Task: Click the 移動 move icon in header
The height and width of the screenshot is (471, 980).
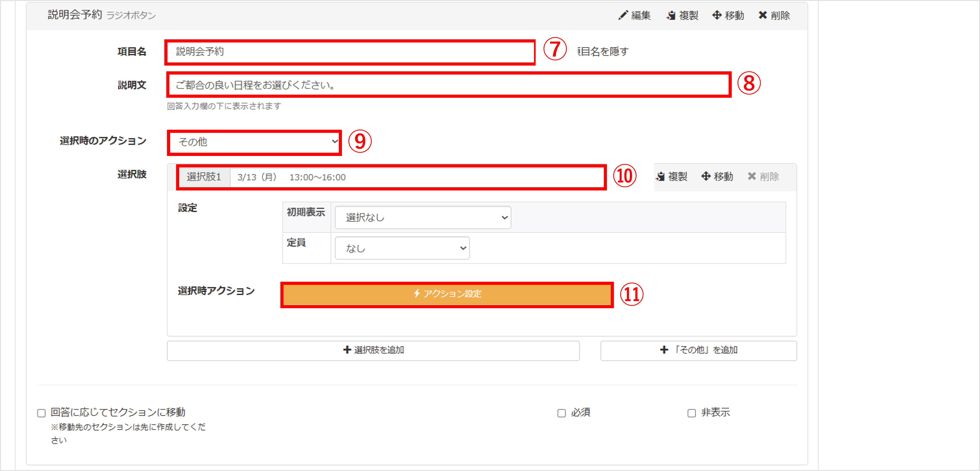Action: click(x=717, y=15)
